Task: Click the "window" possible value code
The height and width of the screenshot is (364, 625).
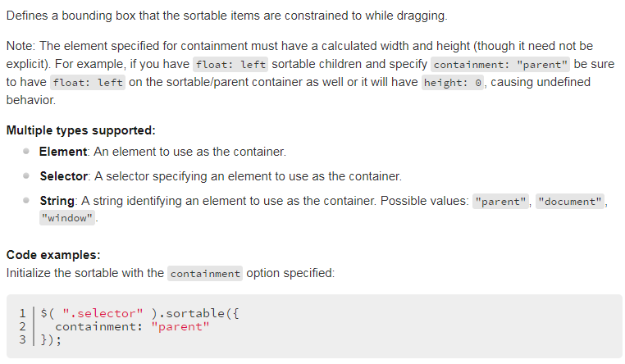Action: coord(67,218)
